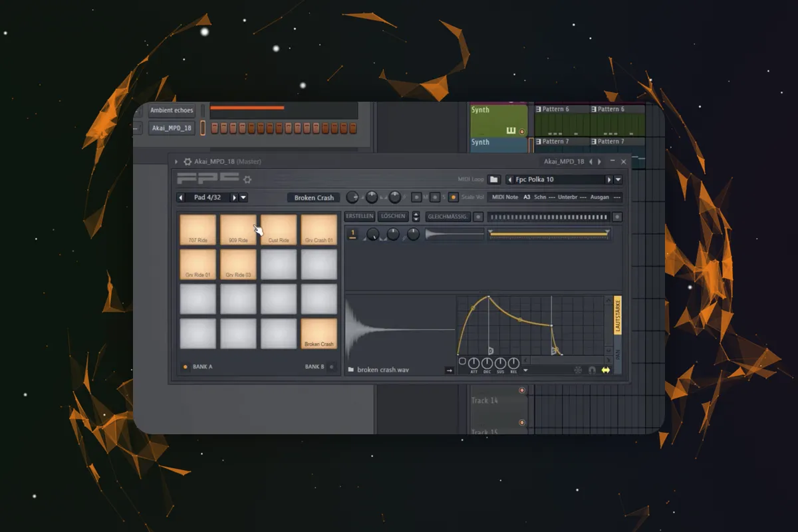Click piano keys icon on green Synth track

pyautogui.click(x=511, y=130)
